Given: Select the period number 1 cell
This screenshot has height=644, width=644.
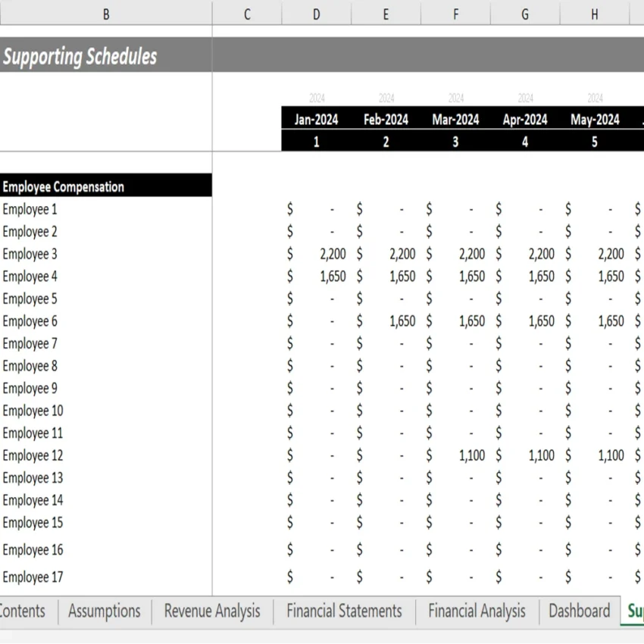Looking at the screenshot, I should tap(316, 141).
